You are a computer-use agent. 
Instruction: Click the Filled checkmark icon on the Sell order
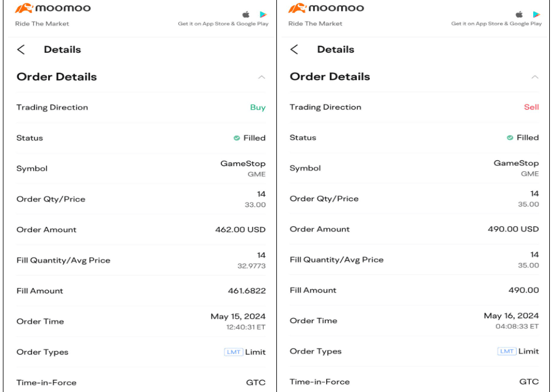pos(510,138)
